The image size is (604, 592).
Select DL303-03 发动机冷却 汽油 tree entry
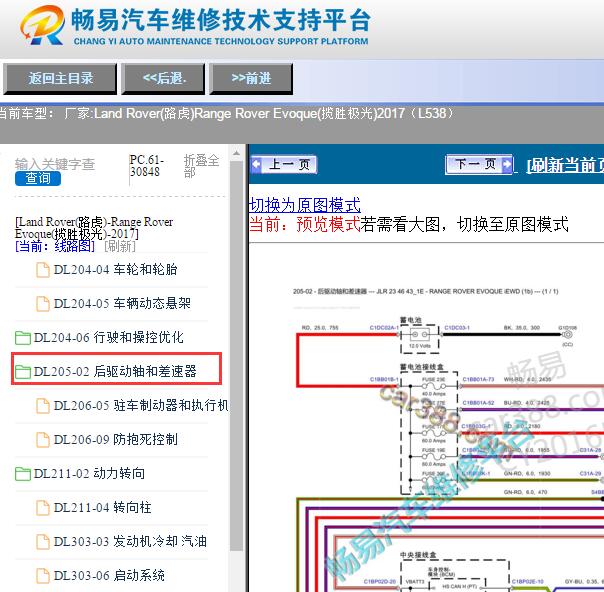pos(130,542)
